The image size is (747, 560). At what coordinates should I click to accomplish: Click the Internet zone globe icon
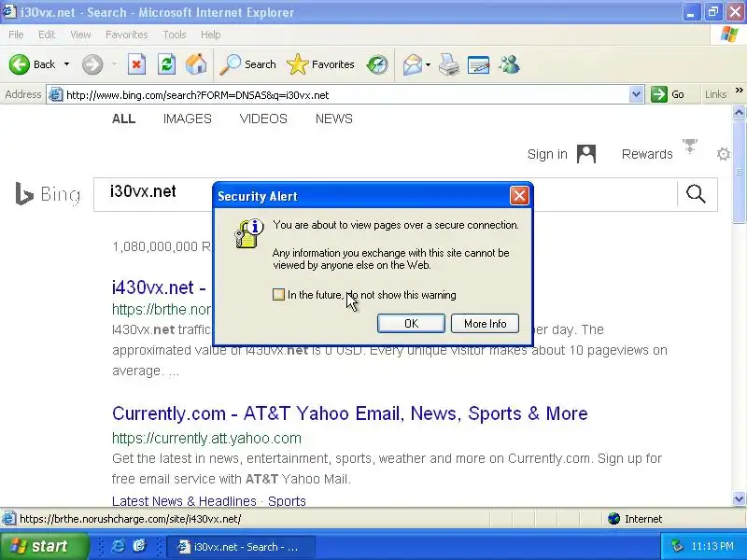pyautogui.click(x=613, y=519)
